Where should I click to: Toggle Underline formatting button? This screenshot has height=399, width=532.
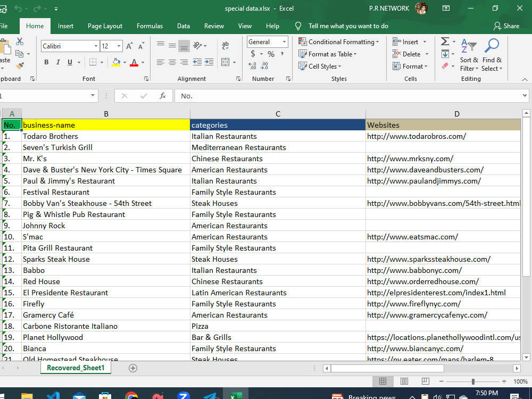click(70, 62)
